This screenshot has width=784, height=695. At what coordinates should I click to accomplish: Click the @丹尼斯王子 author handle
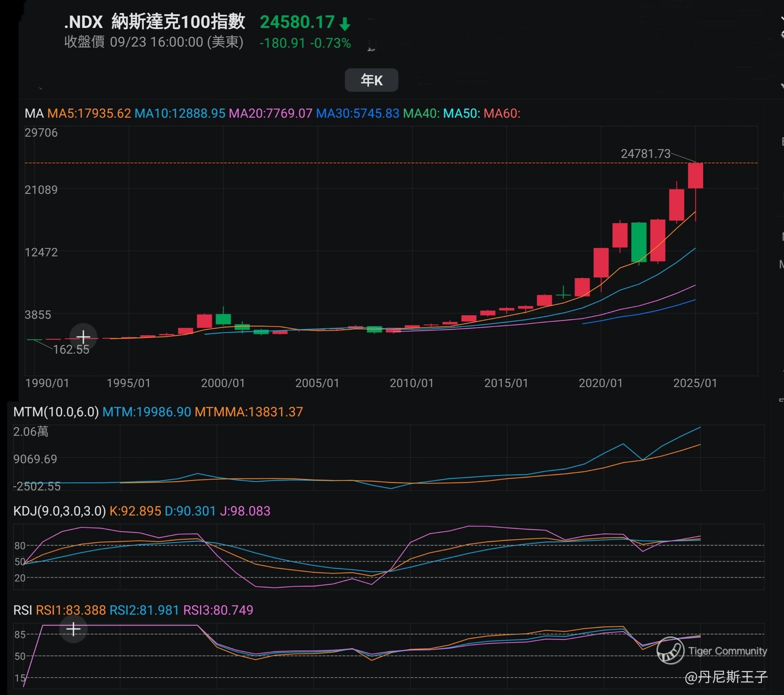point(726,677)
